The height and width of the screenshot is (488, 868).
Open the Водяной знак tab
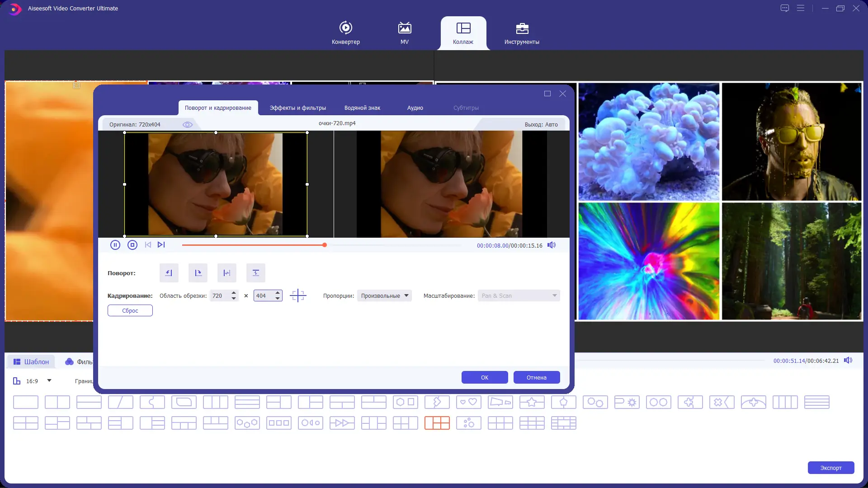[x=362, y=108]
